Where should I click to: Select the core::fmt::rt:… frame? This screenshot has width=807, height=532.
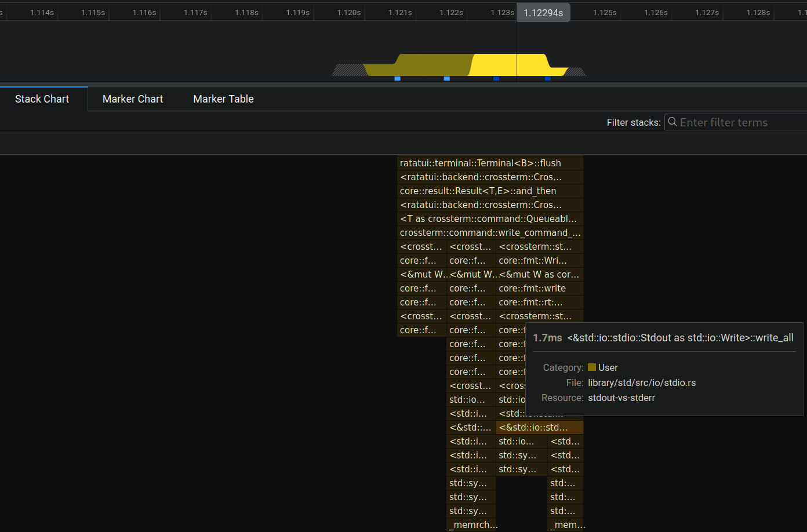point(540,302)
